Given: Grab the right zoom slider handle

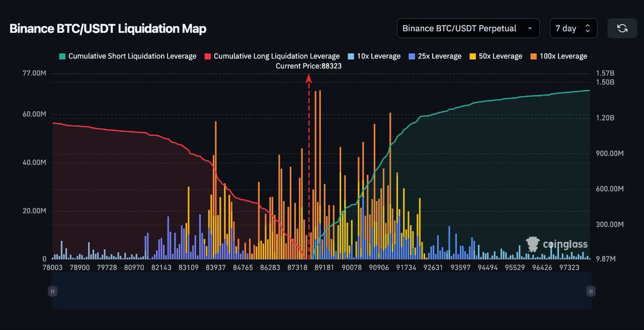Looking at the screenshot, I should click(x=591, y=291).
